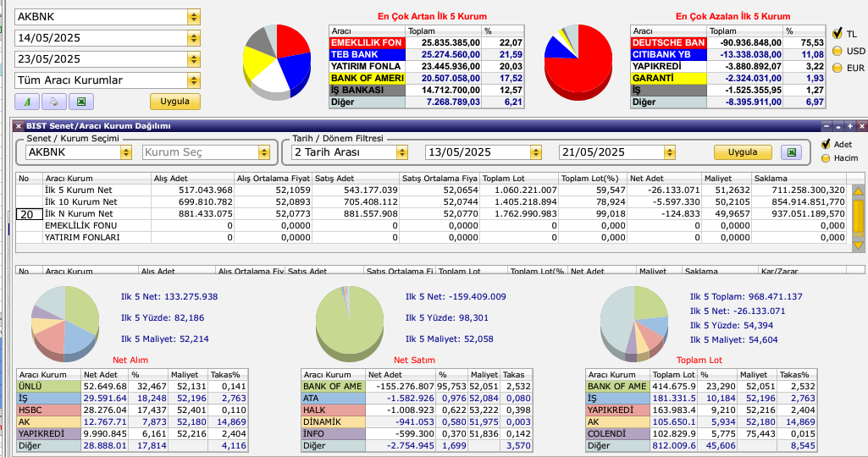Screen dimensions: 868x457
Task: Click the COLENDİ row in Toplam Lot table
Action: pos(701,434)
